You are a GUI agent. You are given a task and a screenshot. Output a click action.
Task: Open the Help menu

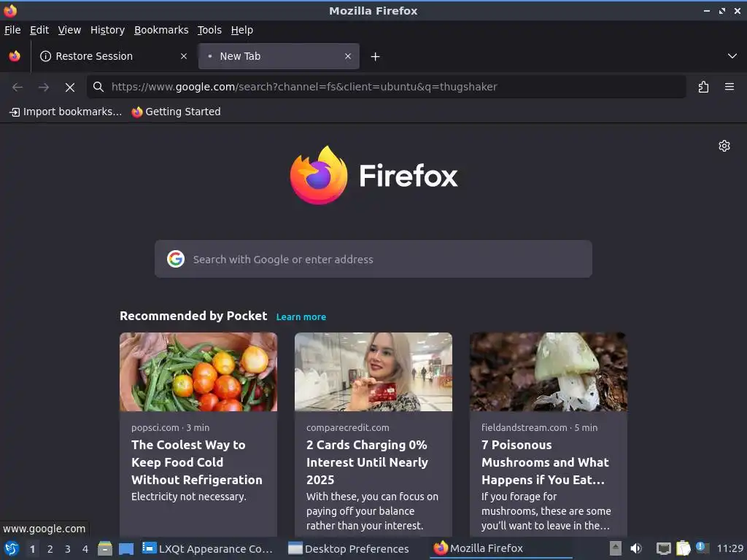pyautogui.click(x=242, y=30)
